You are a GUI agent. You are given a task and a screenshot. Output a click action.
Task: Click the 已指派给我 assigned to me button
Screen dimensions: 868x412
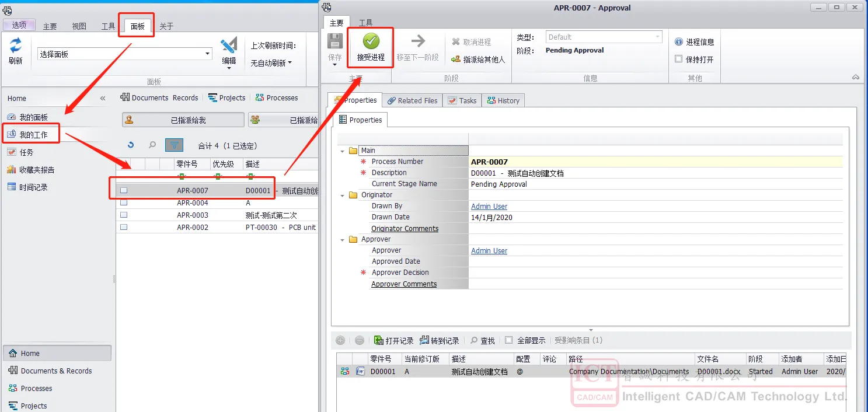183,120
